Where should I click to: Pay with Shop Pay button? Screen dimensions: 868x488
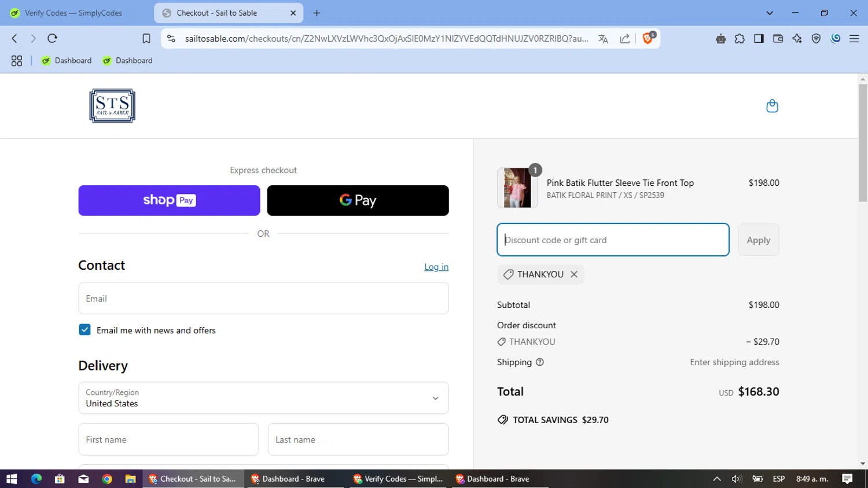169,200
